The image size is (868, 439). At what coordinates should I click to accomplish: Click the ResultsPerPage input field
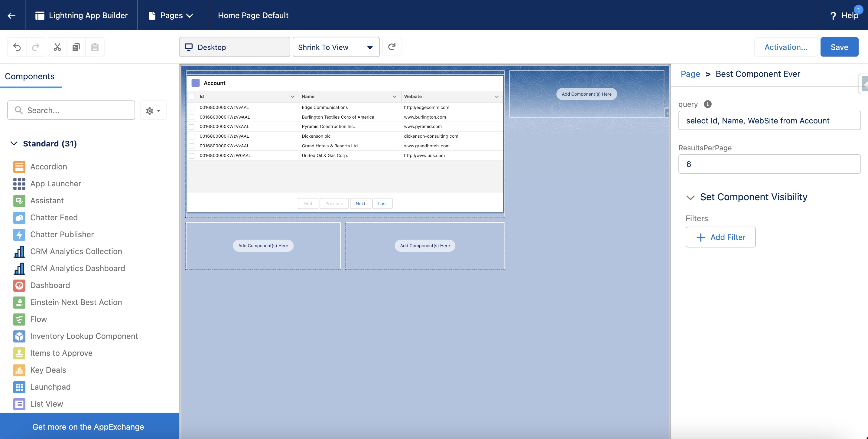click(x=769, y=164)
